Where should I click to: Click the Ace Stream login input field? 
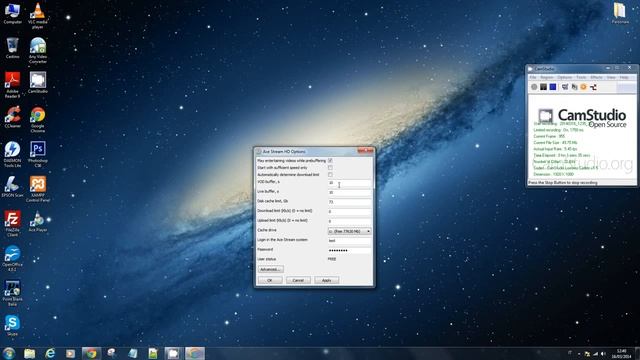pos(349,241)
